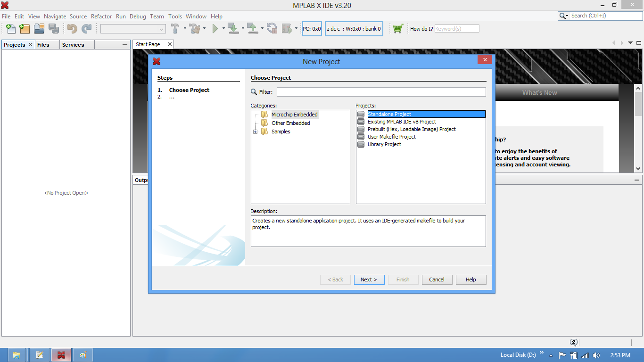This screenshot has width=644, height=362.
Task: Click the Make and Program Device icon
Action: tap(233, 29)
